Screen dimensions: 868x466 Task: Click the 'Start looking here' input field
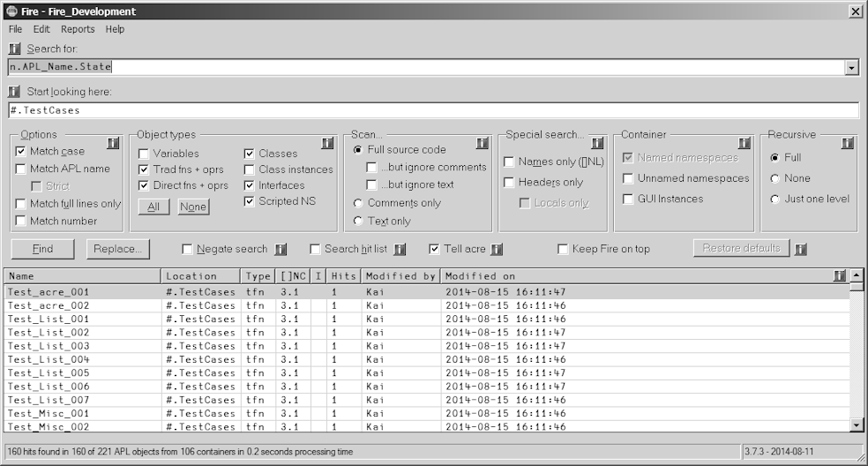[x=433, y=110]
